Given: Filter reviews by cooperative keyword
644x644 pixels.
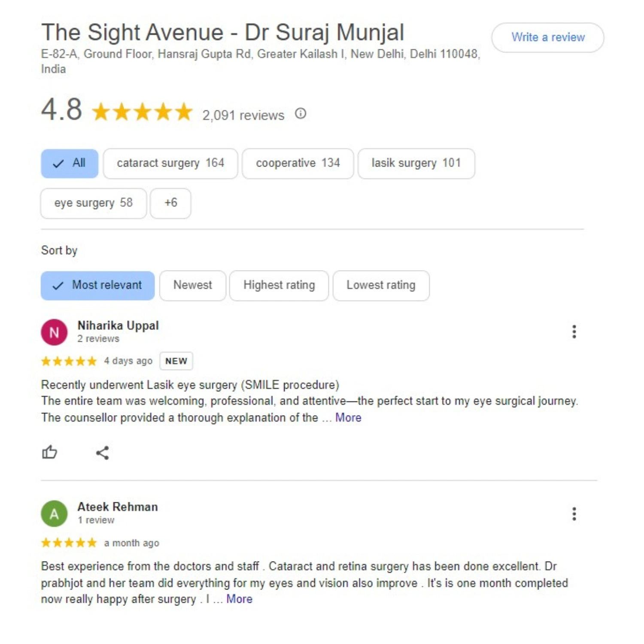Looking at the screenshot, I should pos(298,164).
